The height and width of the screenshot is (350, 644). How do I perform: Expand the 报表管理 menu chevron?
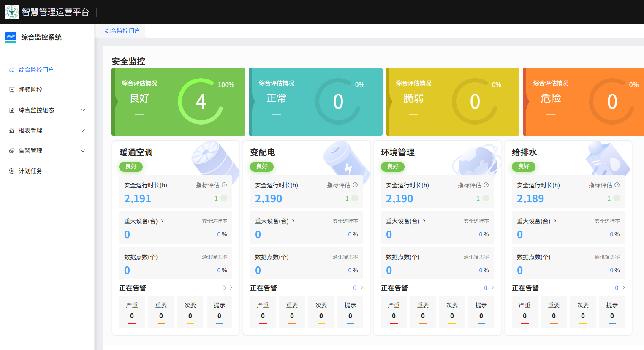pyautogui.click(x=83, y=130)
